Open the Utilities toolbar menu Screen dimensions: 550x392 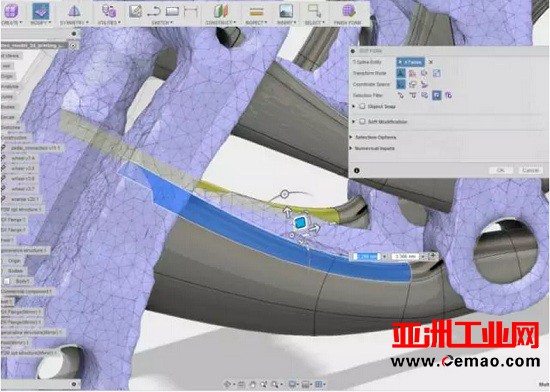point(109,23)
